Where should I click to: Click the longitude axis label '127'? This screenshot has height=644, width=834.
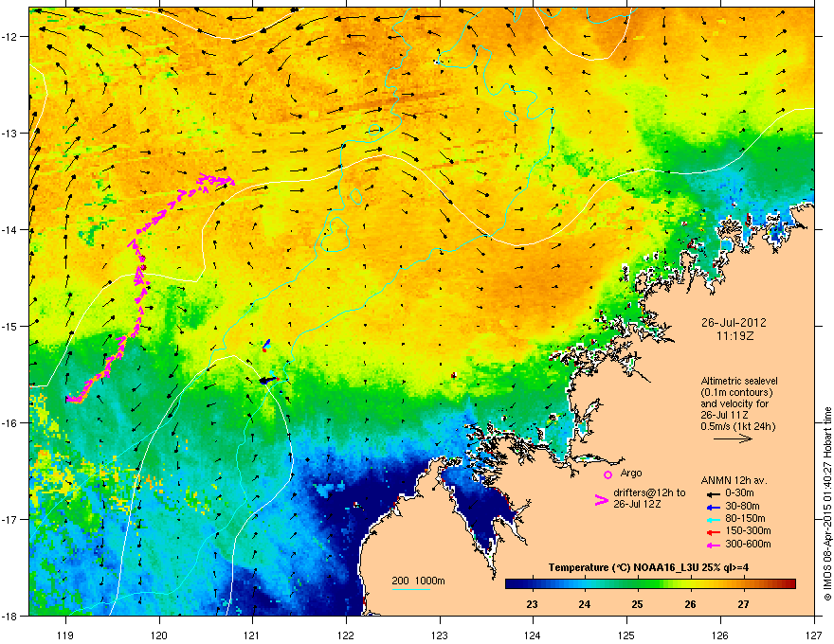point(814,635)
